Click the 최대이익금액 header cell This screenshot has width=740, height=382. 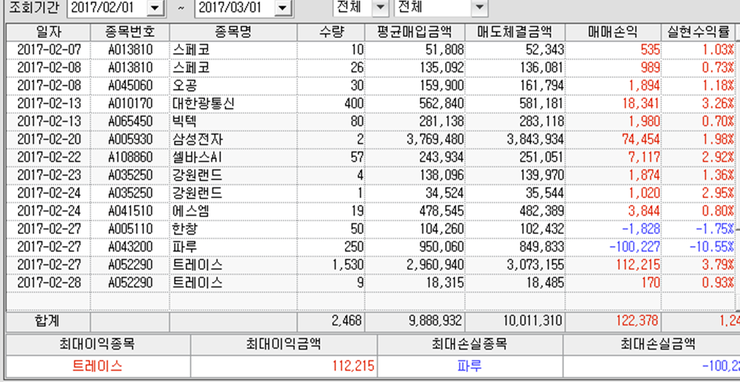coord(284,344)
